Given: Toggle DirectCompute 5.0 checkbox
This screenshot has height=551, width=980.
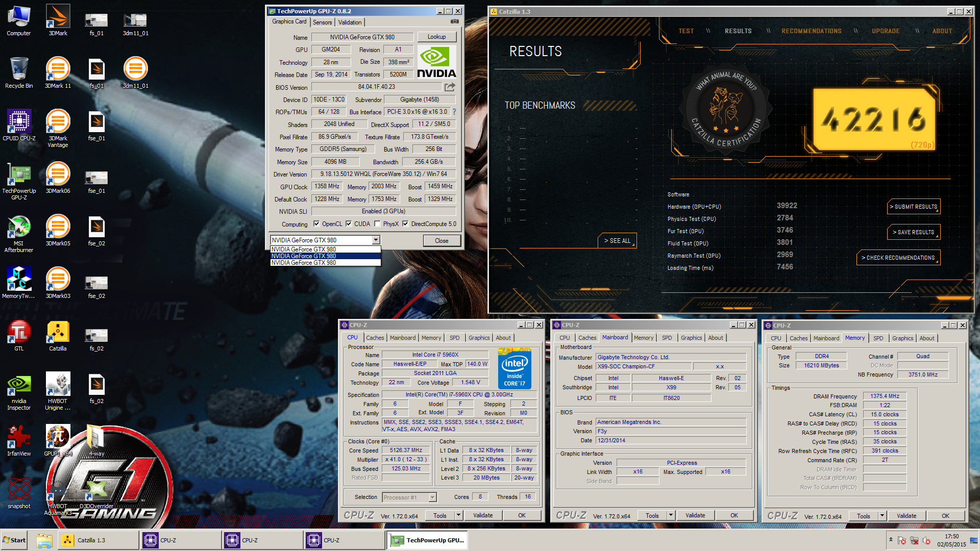Looking at the screenshot, I should pyautogui.click(x=405, y=223).
